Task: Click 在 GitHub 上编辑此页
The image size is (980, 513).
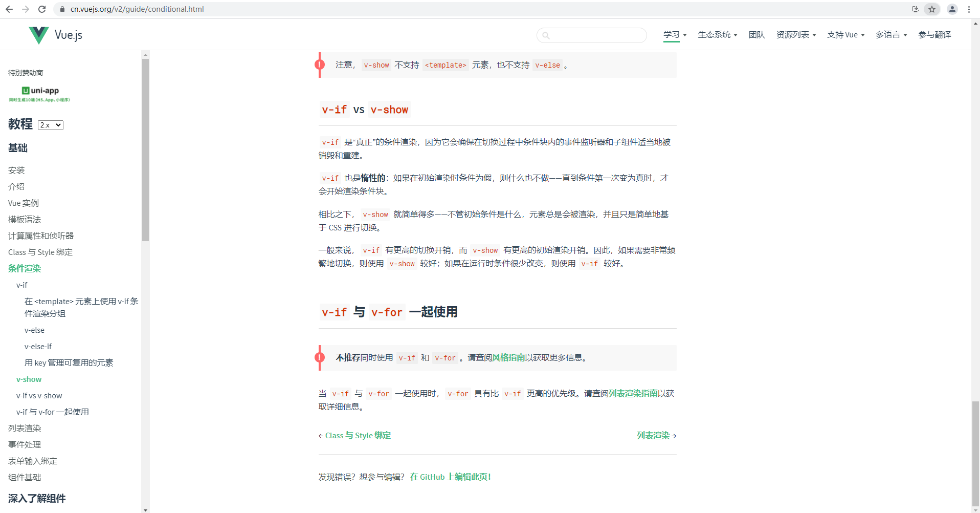Action: pyautogui.click(x=450, y=477)
